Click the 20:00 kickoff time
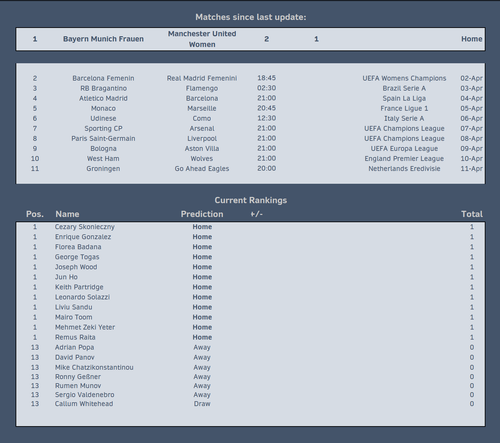This screenshot has width=500, height=443. (266, 168)
